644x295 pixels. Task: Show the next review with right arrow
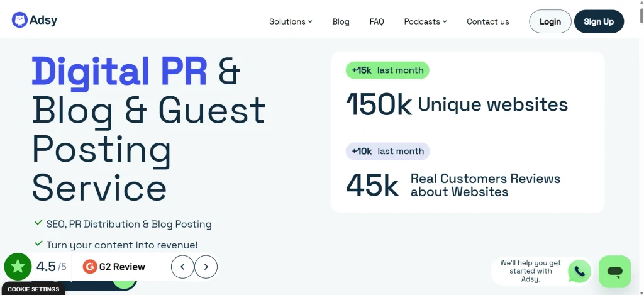206,267
